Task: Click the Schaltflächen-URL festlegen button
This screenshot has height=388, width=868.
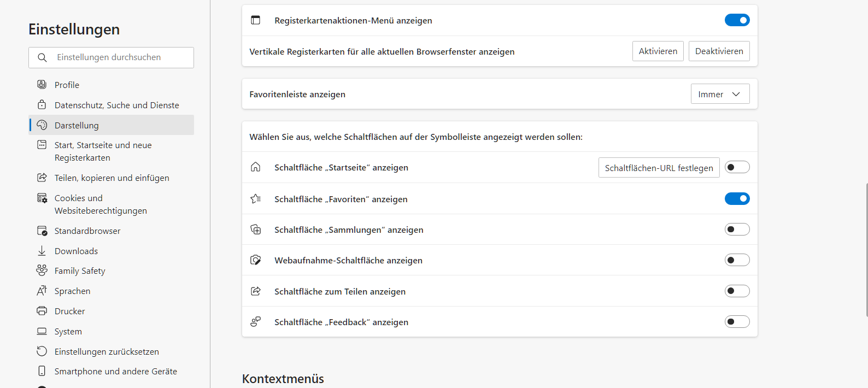Action: (x=659, y=168)
